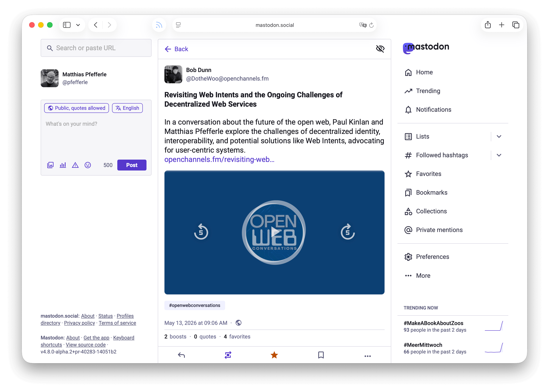This screenshot has width=549, height=392.
Task: Open Home in the navigation sidebar
Action: coord(419,72)
